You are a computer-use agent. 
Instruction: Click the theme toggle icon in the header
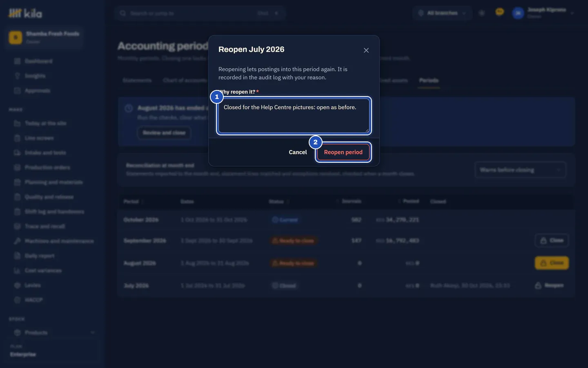pyautogui.click(x=482, y=13)
